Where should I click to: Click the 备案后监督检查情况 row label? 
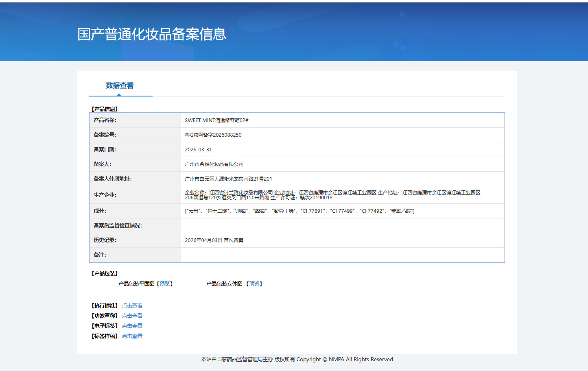pos(118,226)
